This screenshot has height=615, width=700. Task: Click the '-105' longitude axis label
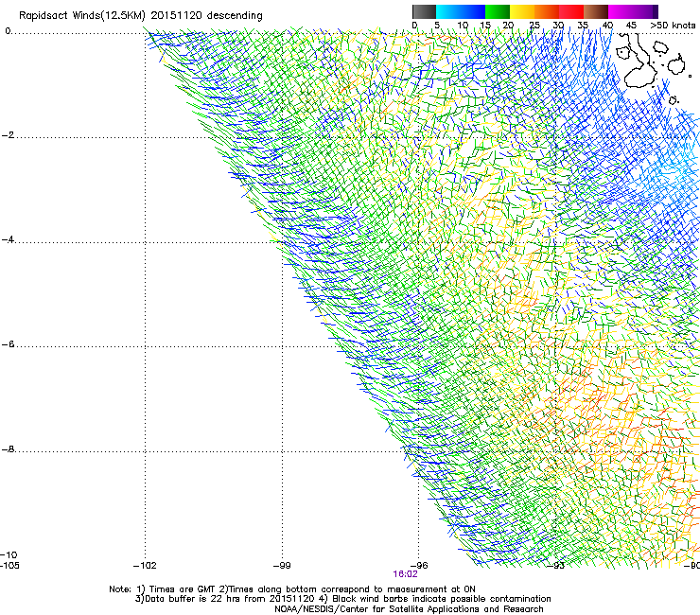(x=9, y=566)
